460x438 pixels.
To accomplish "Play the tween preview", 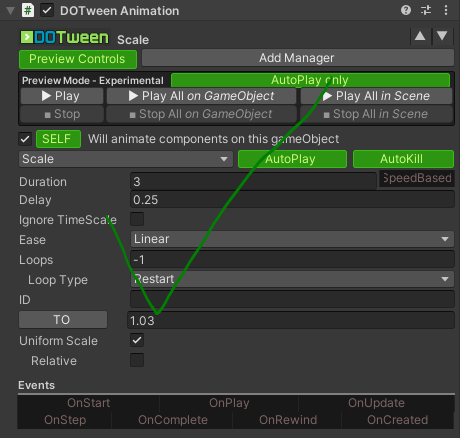I will click(62, 96).
